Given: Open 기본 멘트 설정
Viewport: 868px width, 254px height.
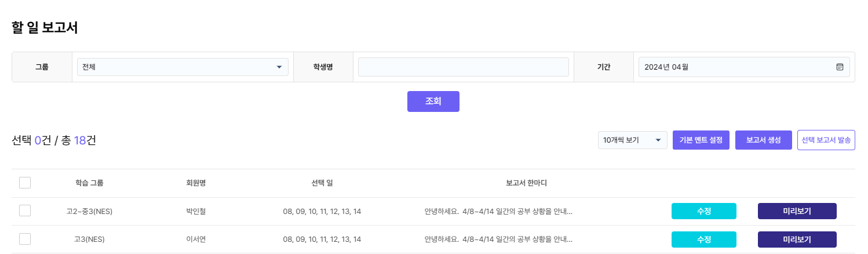Looking at the screenshot, I should 701,140.
